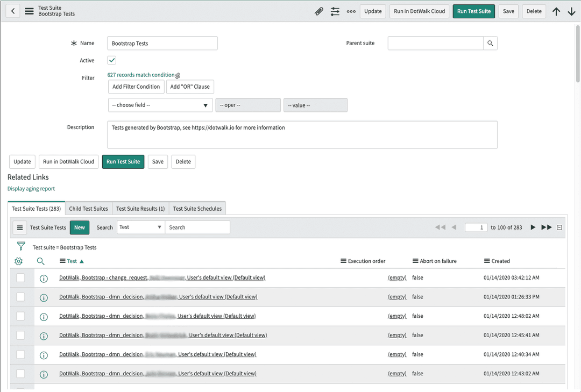Open the Test Suite Tests list menu icon

click(x=20, y=227)
